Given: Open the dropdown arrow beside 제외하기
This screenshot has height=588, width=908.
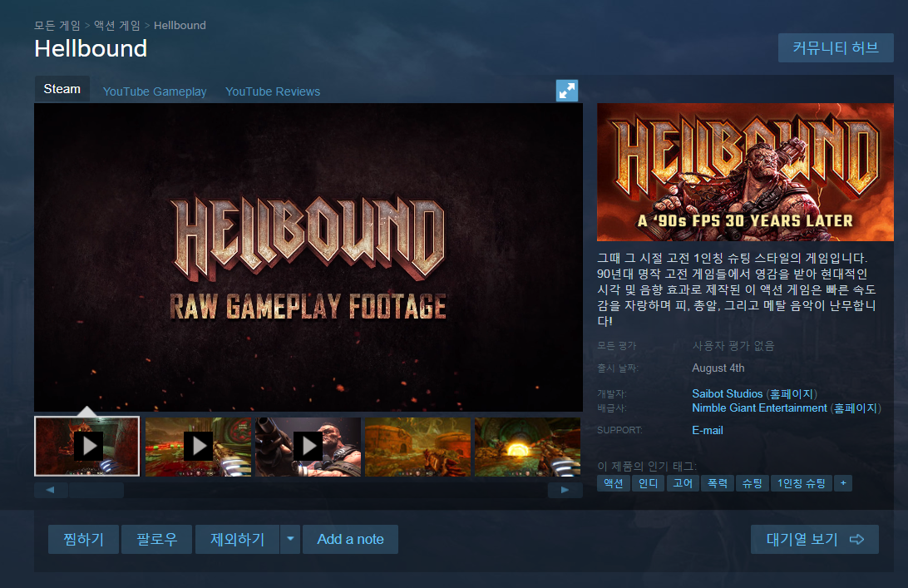Looking at the screenshot, I should tap(290, 539).
